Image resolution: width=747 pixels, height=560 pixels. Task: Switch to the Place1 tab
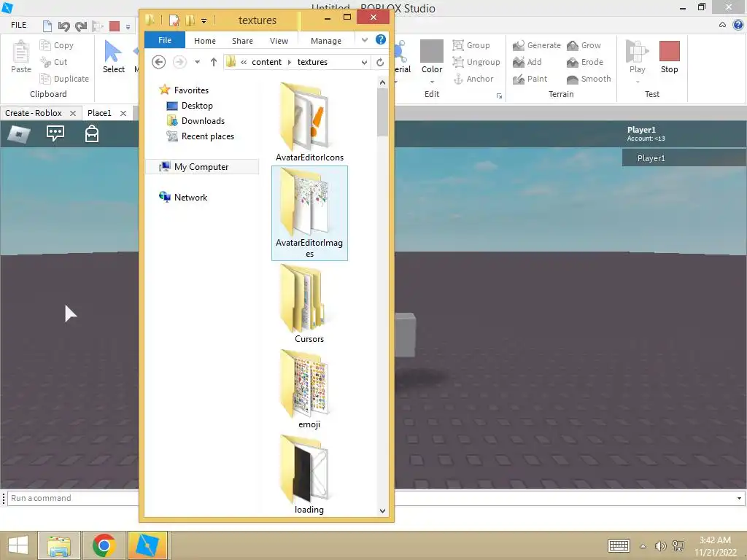tap(99, 113)
